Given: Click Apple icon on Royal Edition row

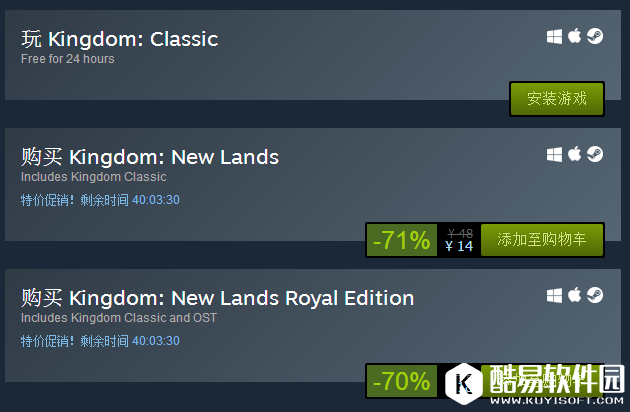Looking at the screenshot, I should tap(575, 296).
